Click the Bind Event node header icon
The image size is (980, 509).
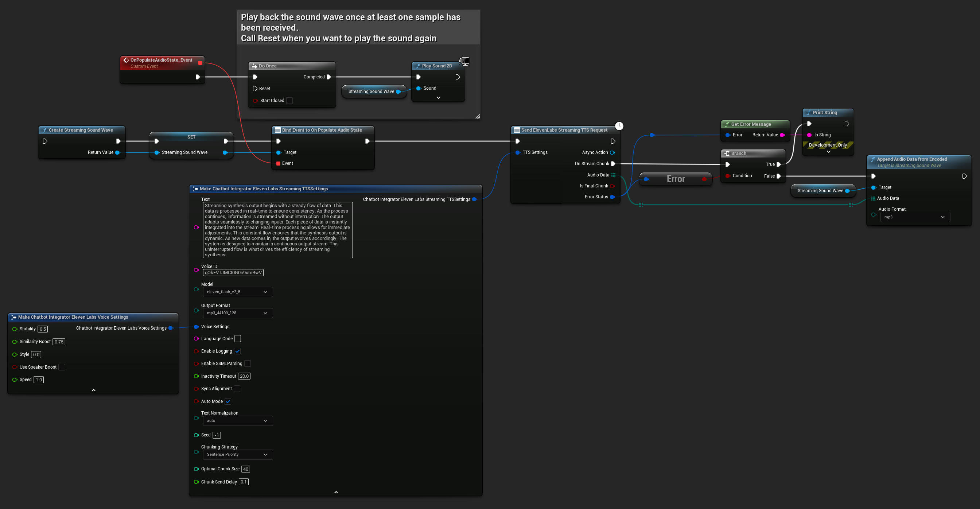pyautogui.click(x=277, y=130)
